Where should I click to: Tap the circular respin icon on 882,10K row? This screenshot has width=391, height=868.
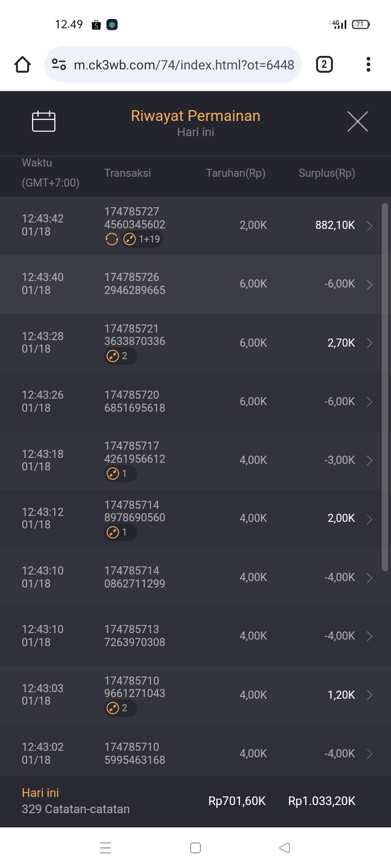[112, 239]
